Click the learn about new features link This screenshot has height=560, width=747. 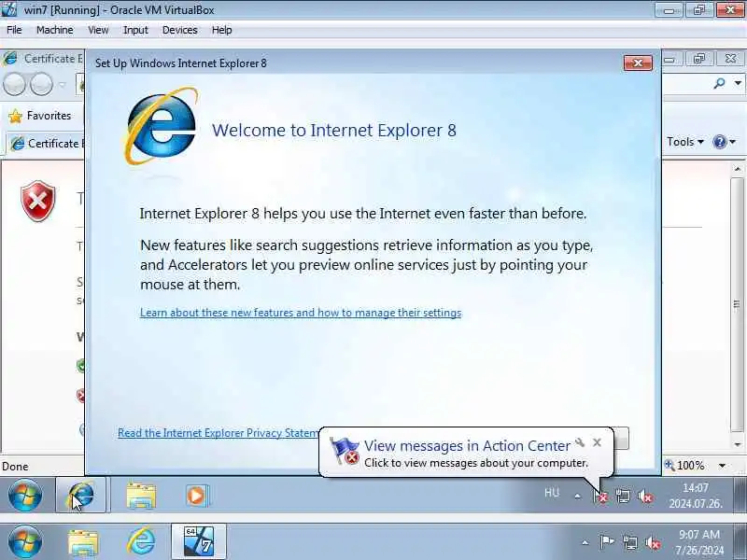pos(301,313)
